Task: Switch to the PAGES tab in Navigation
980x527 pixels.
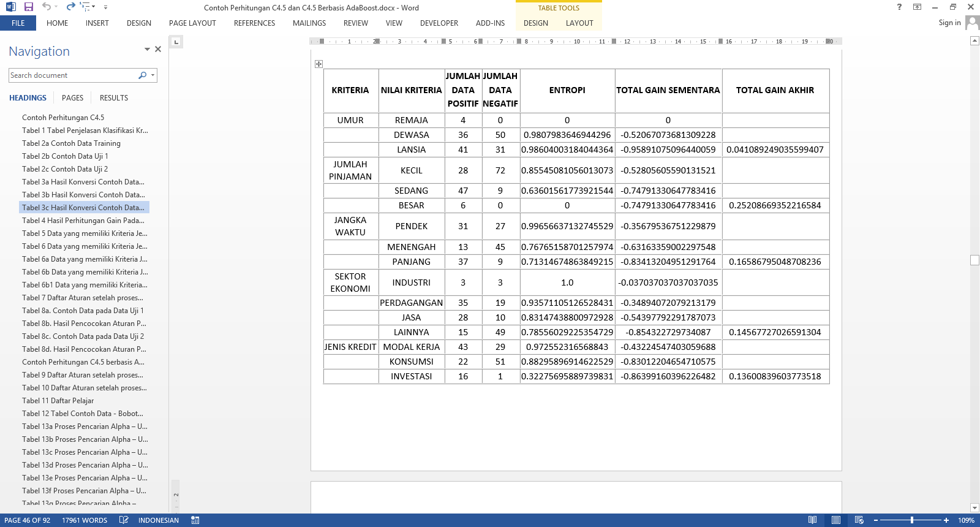Action: [x=72, y=98]
